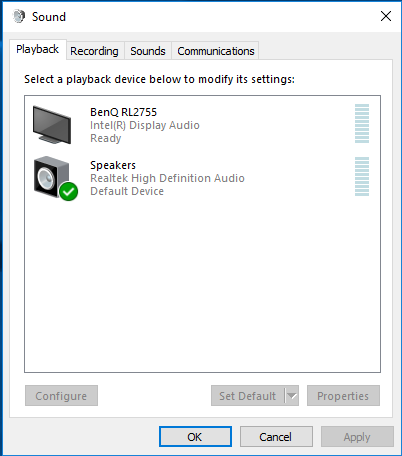Open the Set Default dropdown arrow
The image size is (402, 456).
click(x=292, y=396)
